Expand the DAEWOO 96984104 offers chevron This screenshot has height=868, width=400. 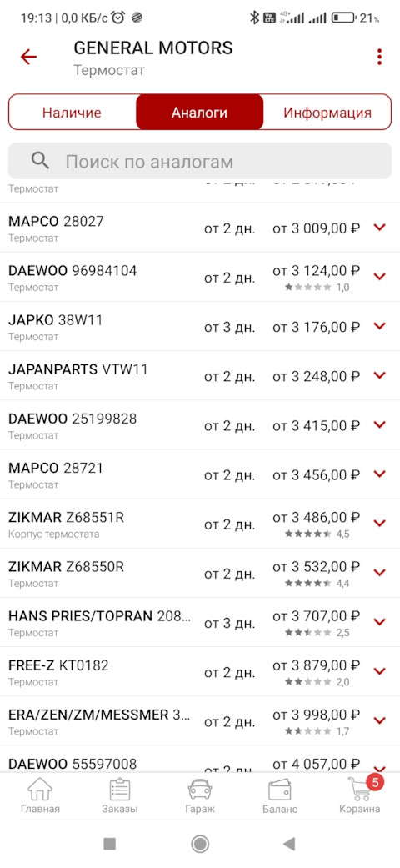pyautogui.click(x=379, y=277)
